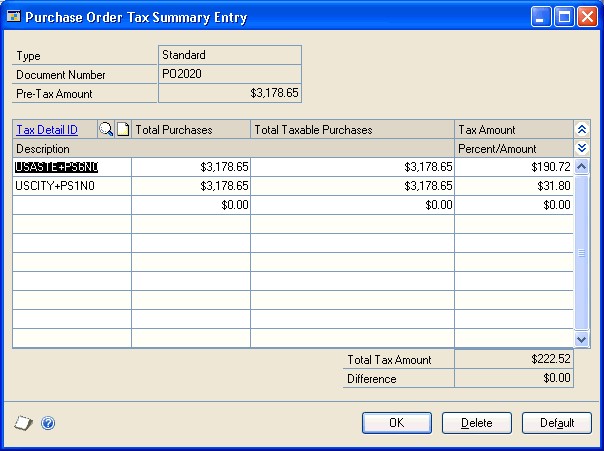Click the vertical scrollbar thumb
This screenshot has width=604, height=451.
pos(581,253)
